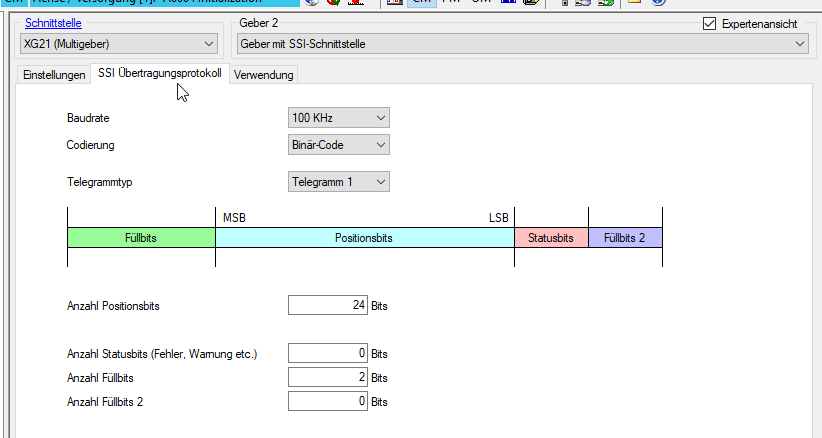This screenshot has width=822, height=438.
Task: Expand the Geber mit SSI-Schnittstelle dropdown
Action: click(523, 44)
